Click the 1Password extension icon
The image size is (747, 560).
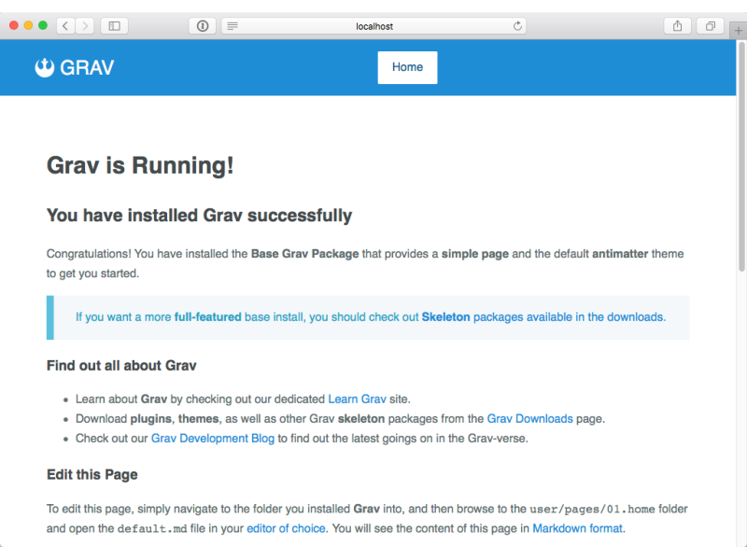point(202,26)
